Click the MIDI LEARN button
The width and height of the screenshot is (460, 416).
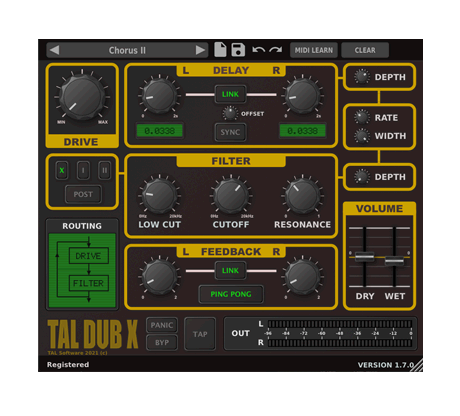pos(314,50)
